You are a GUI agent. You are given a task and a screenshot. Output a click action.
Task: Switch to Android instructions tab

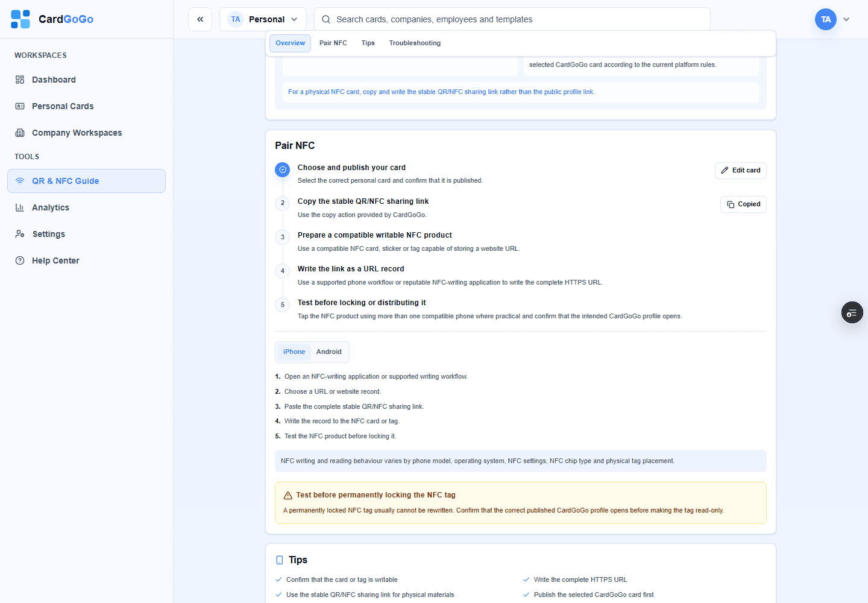(329, 352)
